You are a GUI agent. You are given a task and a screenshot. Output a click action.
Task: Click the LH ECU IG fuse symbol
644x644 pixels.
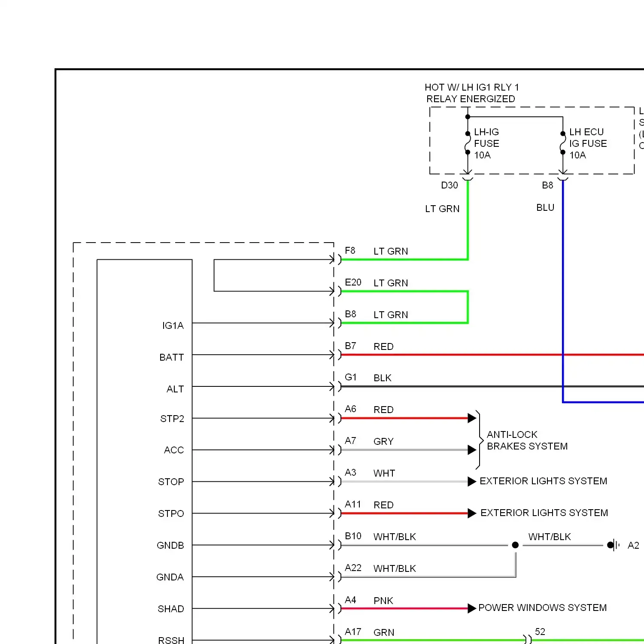tap(563, 143)
